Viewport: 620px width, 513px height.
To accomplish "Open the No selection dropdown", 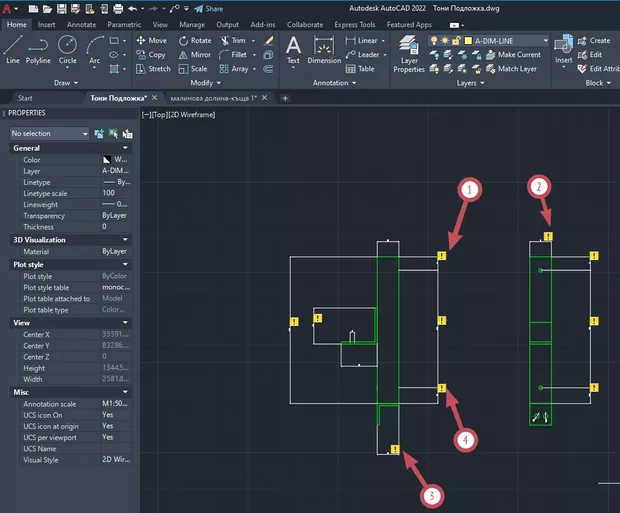I will tap(49, 133).
